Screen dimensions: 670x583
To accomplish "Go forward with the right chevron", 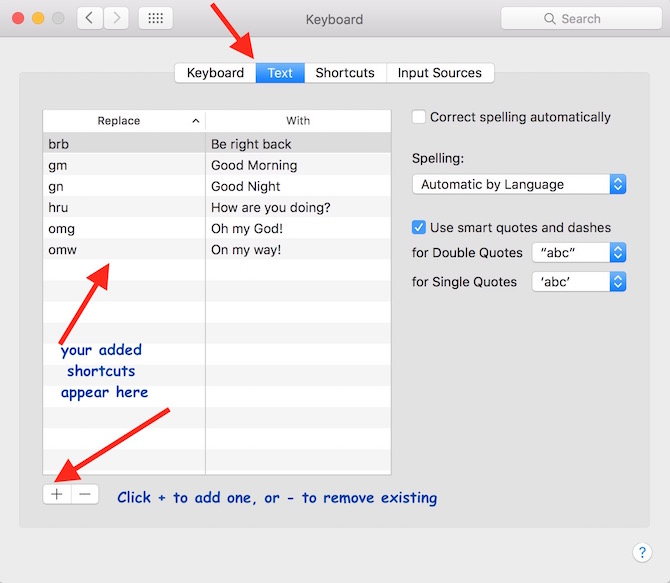I will (x=116, y=18).
